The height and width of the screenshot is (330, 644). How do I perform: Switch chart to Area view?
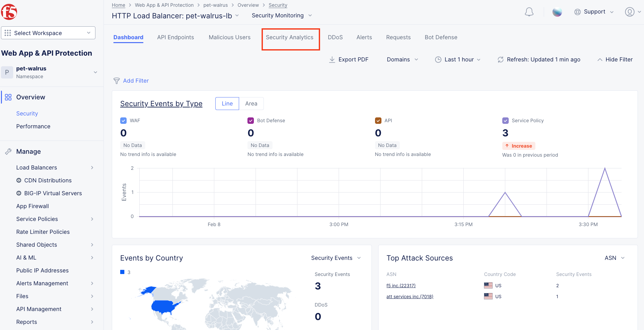pyautogui.click(x=251, y=104)
